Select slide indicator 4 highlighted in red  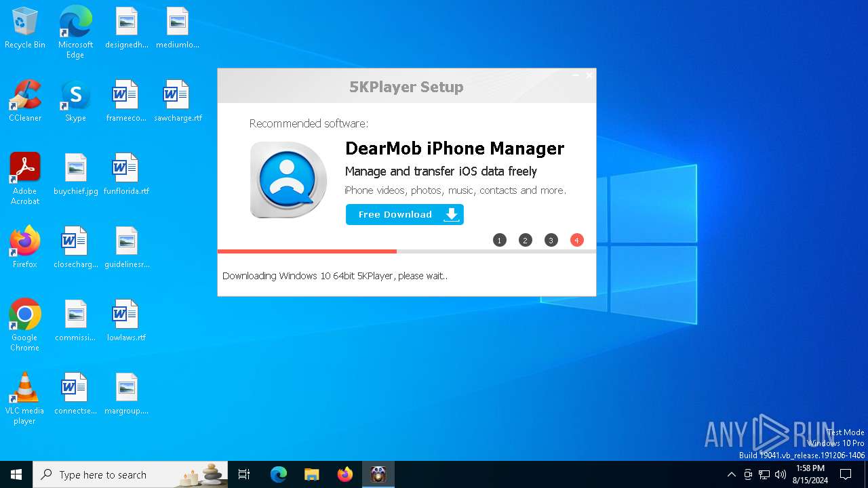tap(577, 240)
